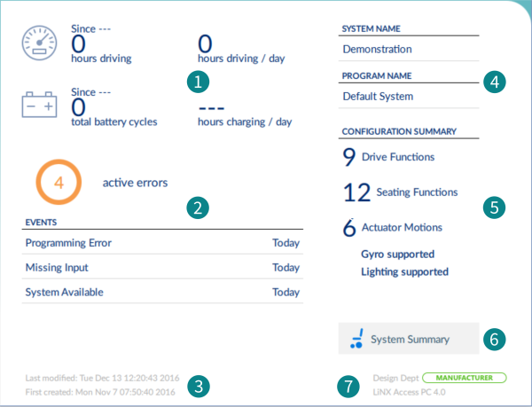Click the Default System program name field
Image resolution: width=532 pixels, height=407 pixels.
(409, 97)
